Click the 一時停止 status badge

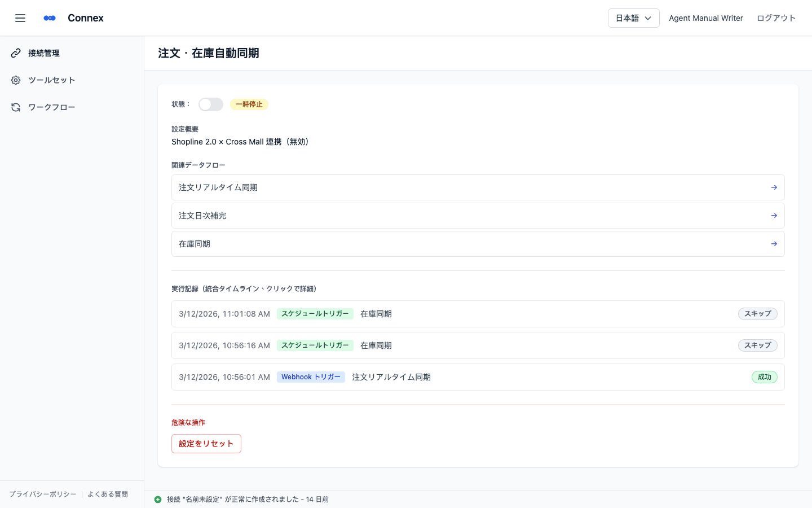pos(249,104)
